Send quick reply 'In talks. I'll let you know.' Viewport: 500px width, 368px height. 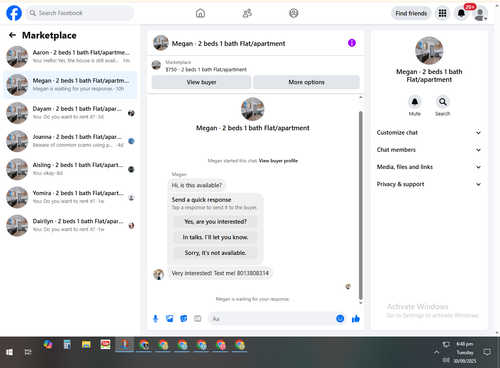tap(215, 237)
